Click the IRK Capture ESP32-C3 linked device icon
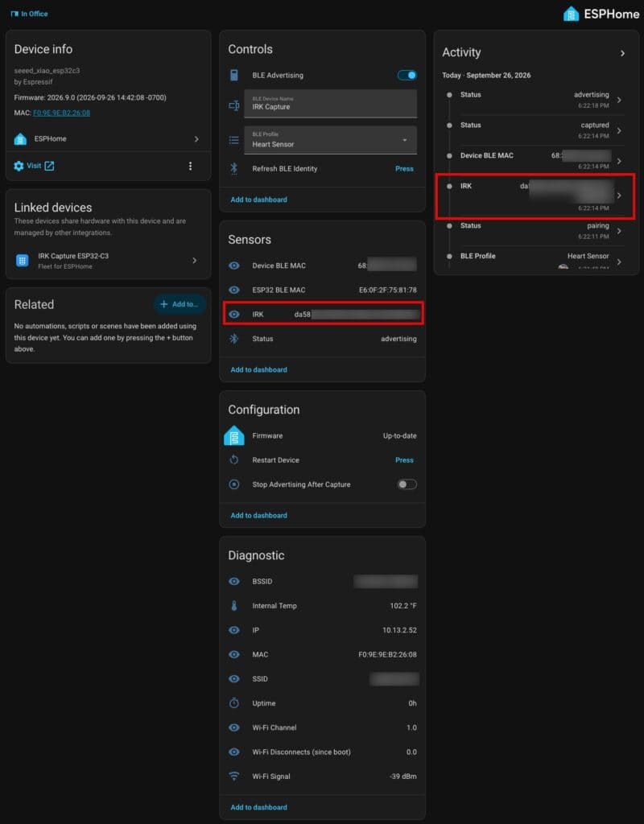 (x=22, y=260)
